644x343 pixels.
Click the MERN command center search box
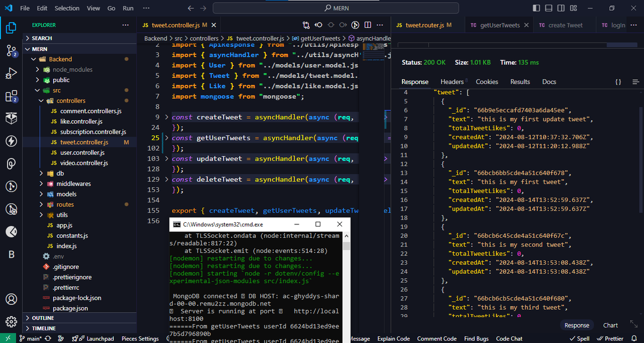335,8
